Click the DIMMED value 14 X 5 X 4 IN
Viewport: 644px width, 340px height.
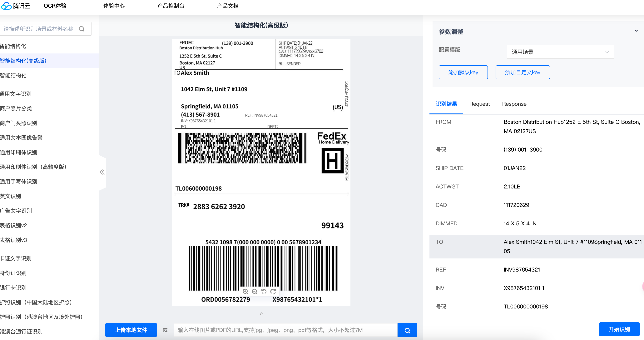click(520, 224)
